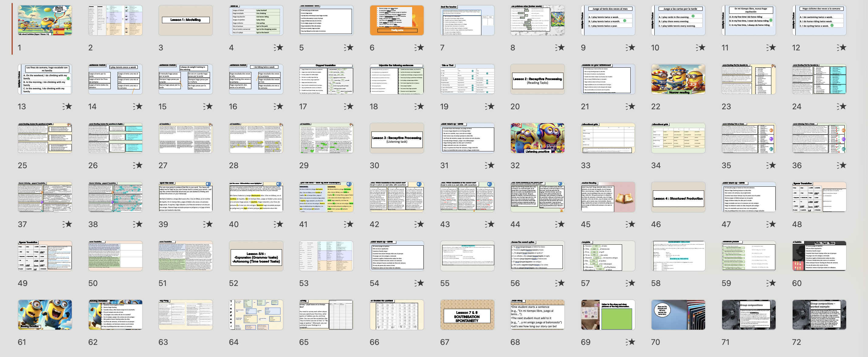Select the Piedra Papel Tijera slide 60
This screenshot has width=868, height=357.
[819, 256]
